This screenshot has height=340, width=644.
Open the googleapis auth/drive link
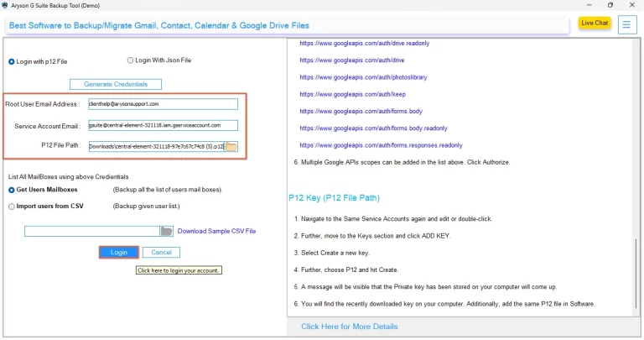352,60
